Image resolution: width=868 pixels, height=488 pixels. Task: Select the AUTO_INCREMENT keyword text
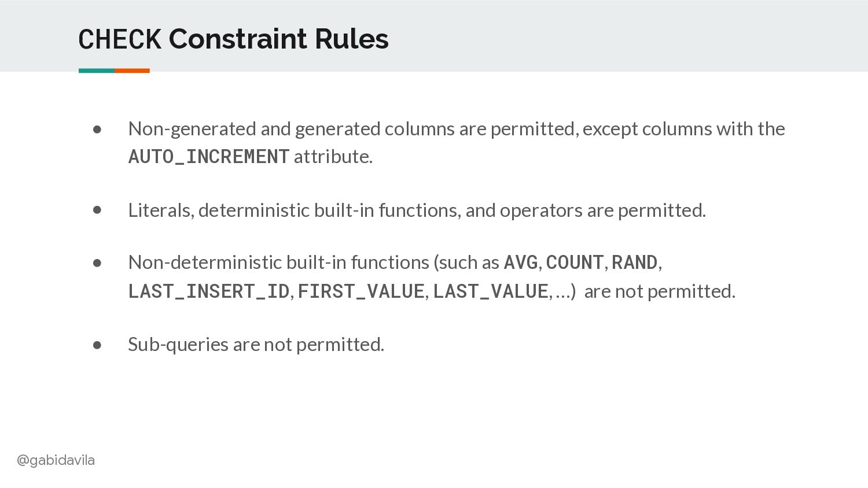(209, 157)
